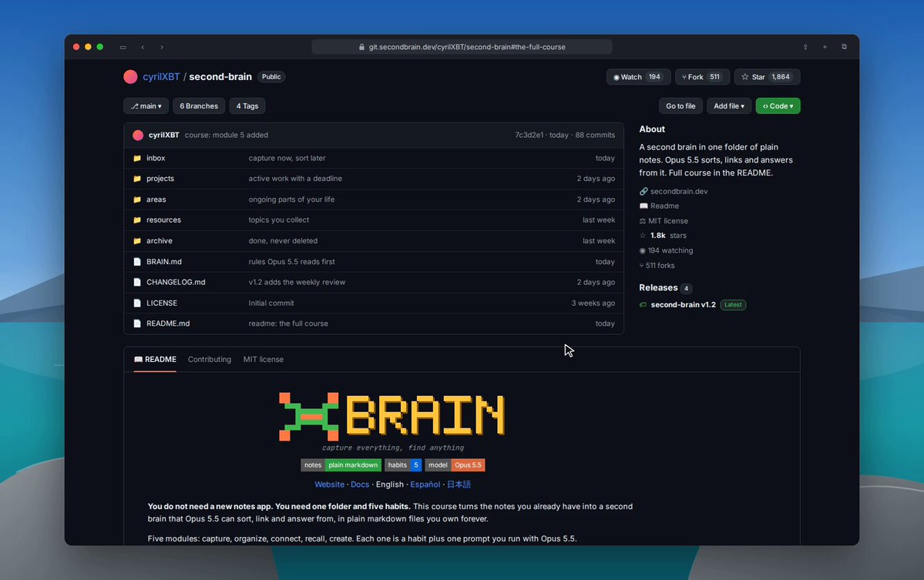Click the BRAIN pixel-art logo
The height and width of the screenshot is (580, 924).
click(x=392, y=416)
